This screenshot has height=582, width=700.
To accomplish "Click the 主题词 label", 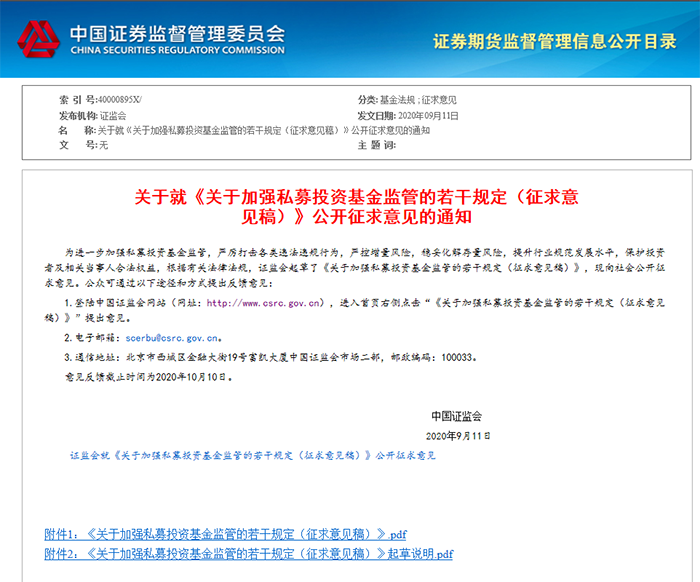I will coord(376,145).
